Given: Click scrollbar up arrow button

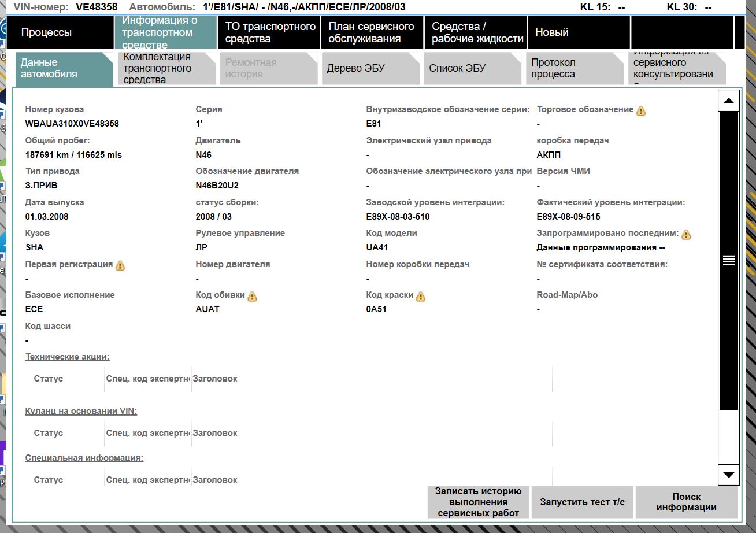Looking at the screenshot, I should (728, 101).
